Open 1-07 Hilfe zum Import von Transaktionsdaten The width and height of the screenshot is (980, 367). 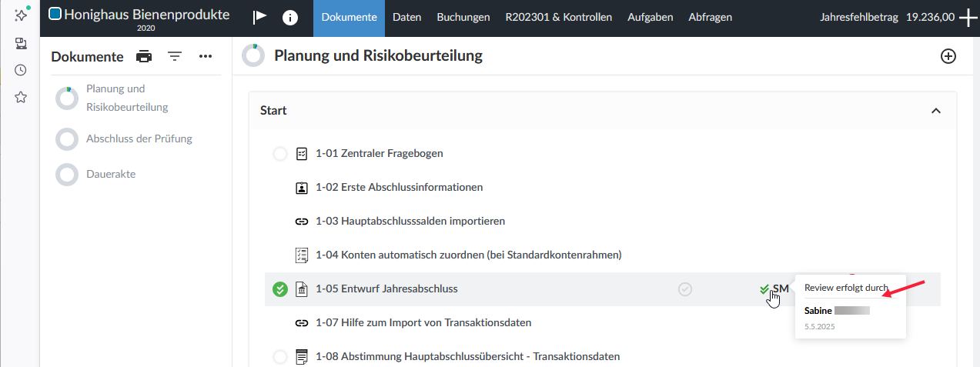coord(423,323)
